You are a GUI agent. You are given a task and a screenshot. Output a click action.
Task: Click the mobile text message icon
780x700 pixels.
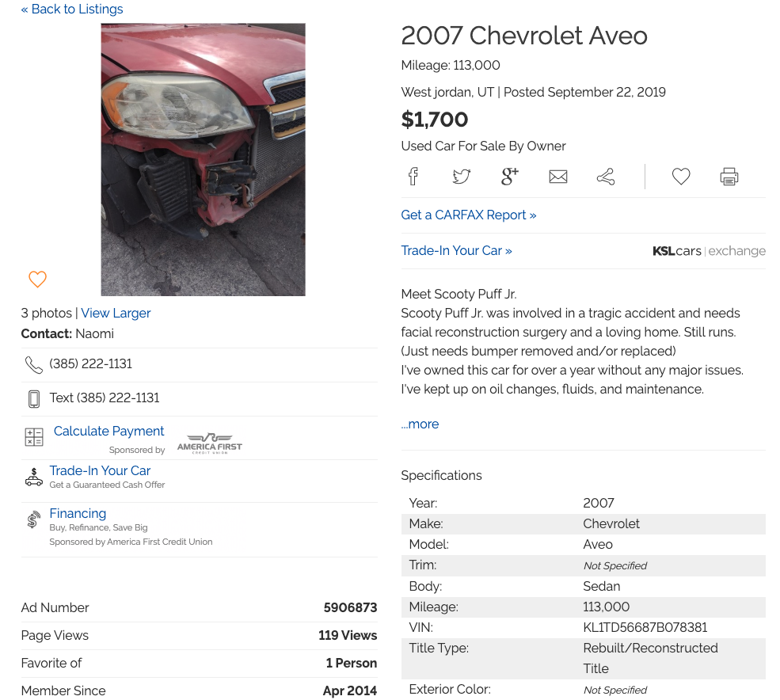(34, 398)
